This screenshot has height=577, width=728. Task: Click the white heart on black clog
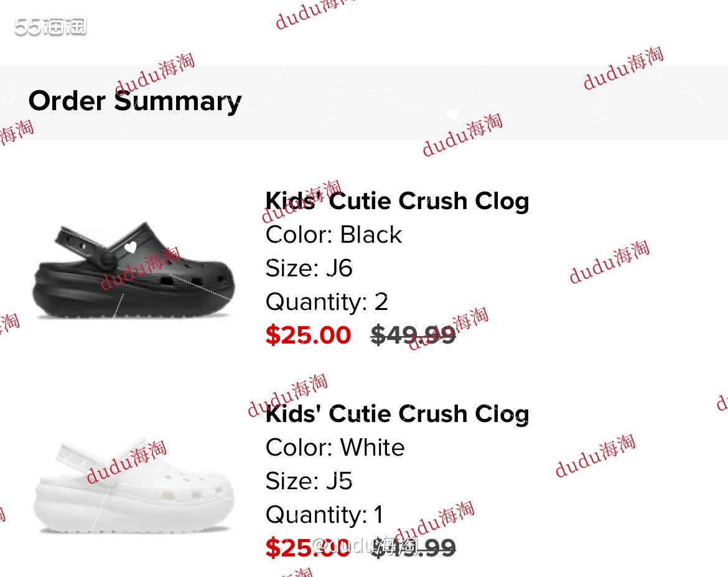pyautogui.click(x=131, y=247)
